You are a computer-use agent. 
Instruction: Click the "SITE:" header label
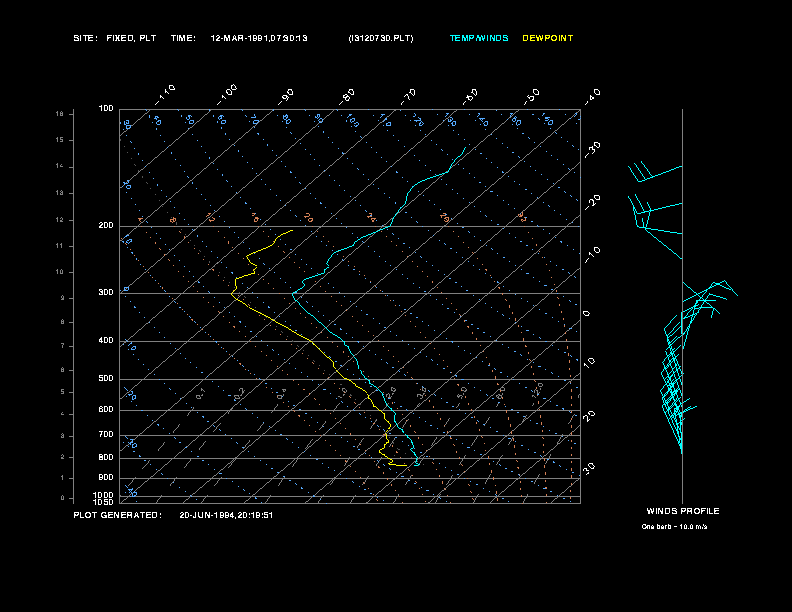[85, 38]
